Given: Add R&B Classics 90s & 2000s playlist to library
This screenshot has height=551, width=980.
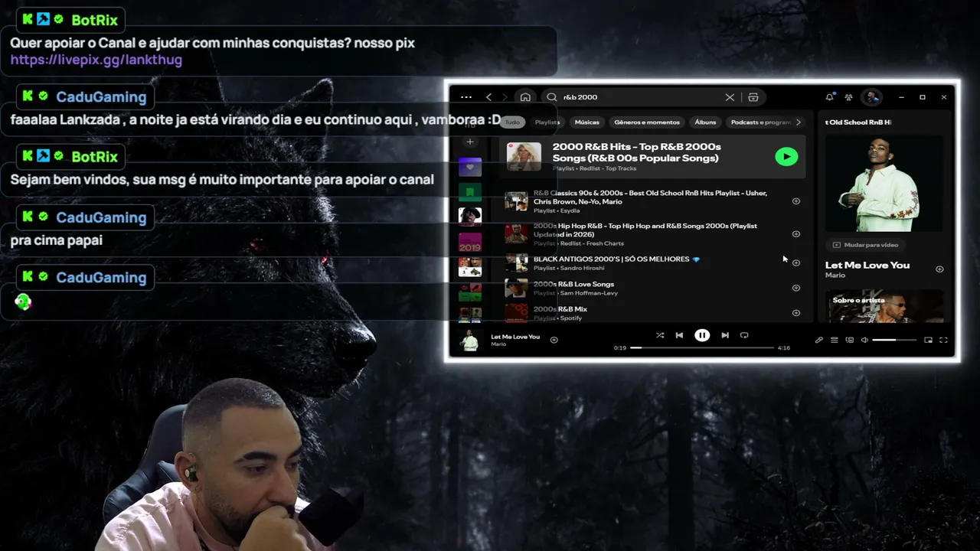Looking at the screenshot, I should pos(796,201).
